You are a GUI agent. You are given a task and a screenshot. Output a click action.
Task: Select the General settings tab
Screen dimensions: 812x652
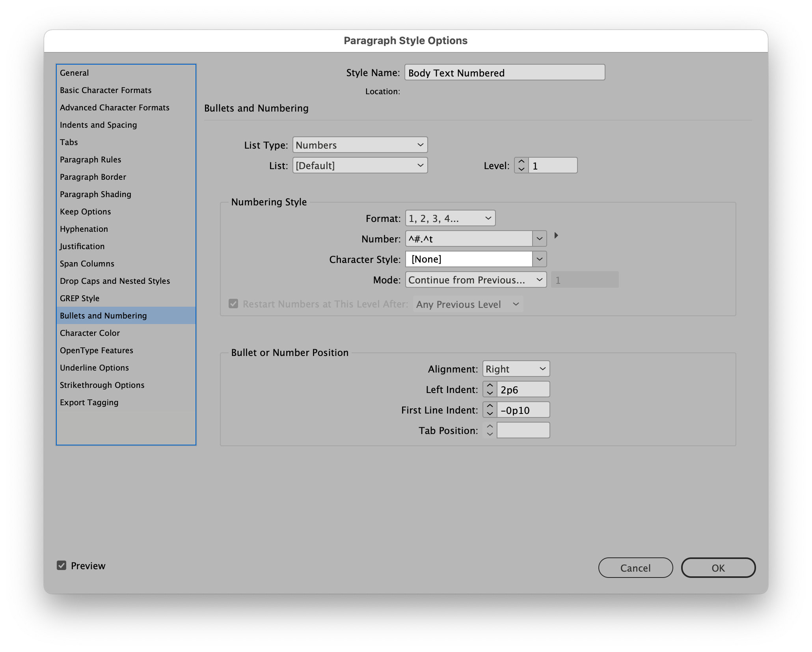coord(74,73)
